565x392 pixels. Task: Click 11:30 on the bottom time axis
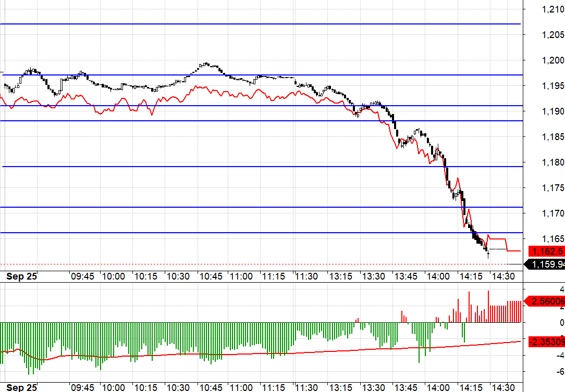click(306, 388)
